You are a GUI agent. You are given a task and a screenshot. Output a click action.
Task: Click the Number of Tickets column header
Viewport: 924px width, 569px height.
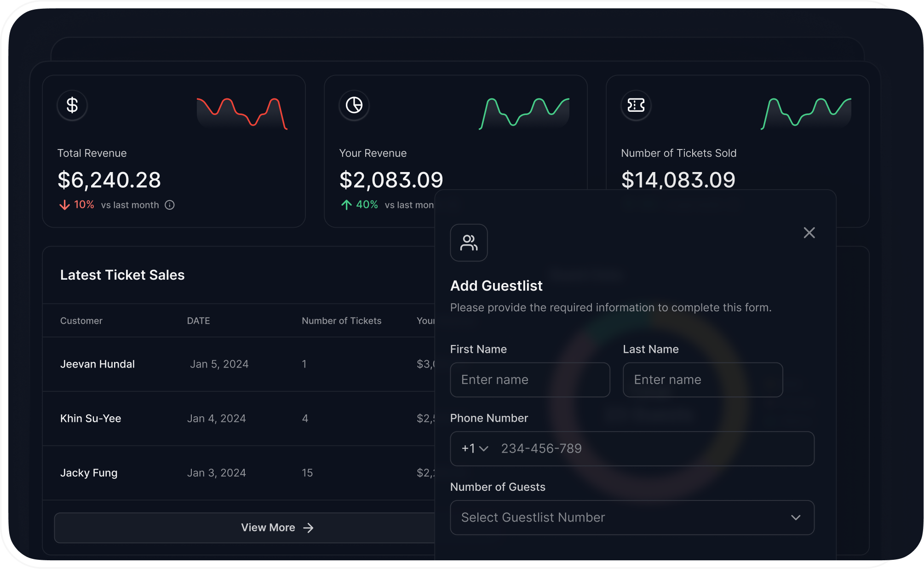341,321
